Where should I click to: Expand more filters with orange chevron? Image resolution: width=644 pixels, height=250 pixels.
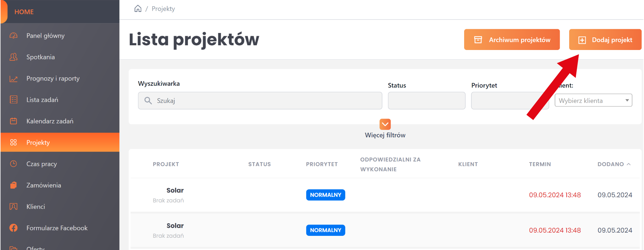click(385, 124)
